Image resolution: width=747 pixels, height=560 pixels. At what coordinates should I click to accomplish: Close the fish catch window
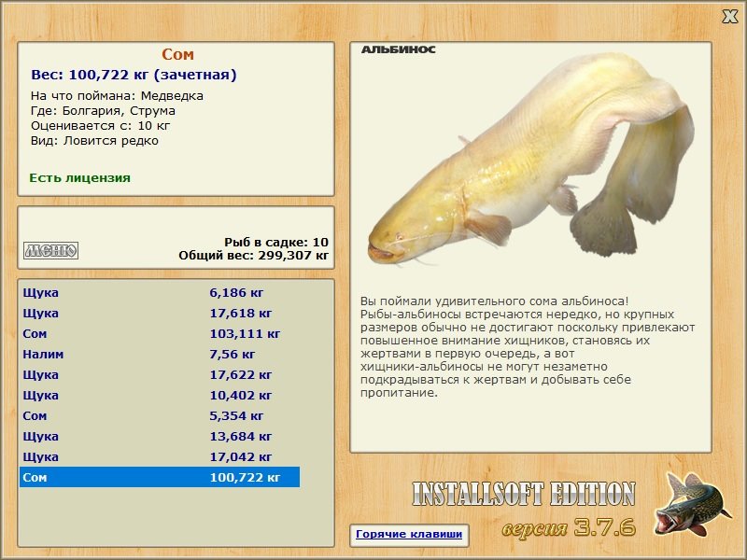(x=729, y=17)
